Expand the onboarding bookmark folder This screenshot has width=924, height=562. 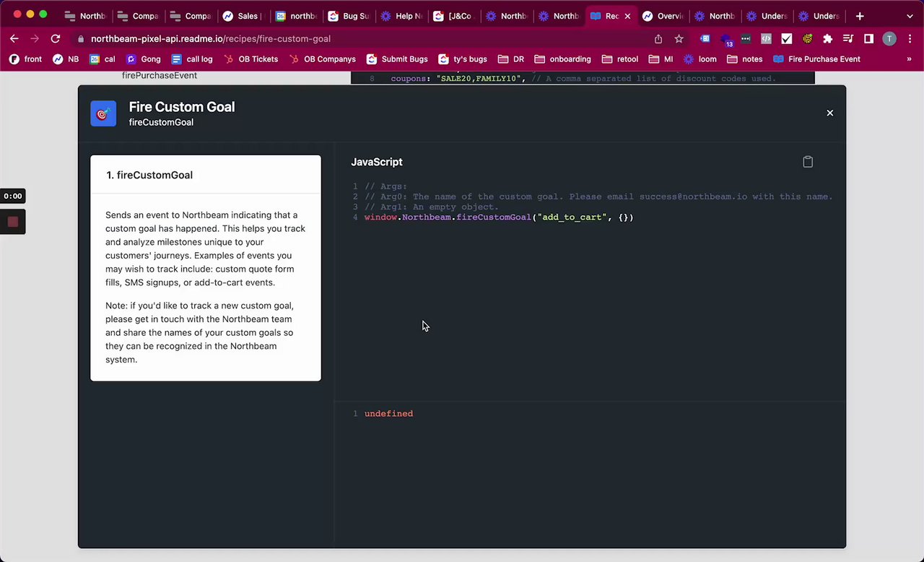coord(562,59)
